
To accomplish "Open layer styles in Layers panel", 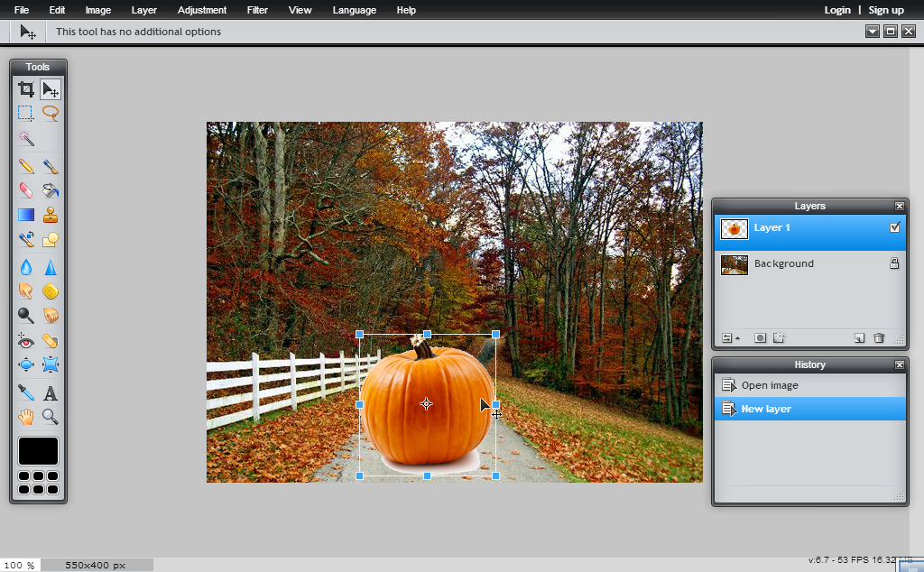I will tap(779, 338).
